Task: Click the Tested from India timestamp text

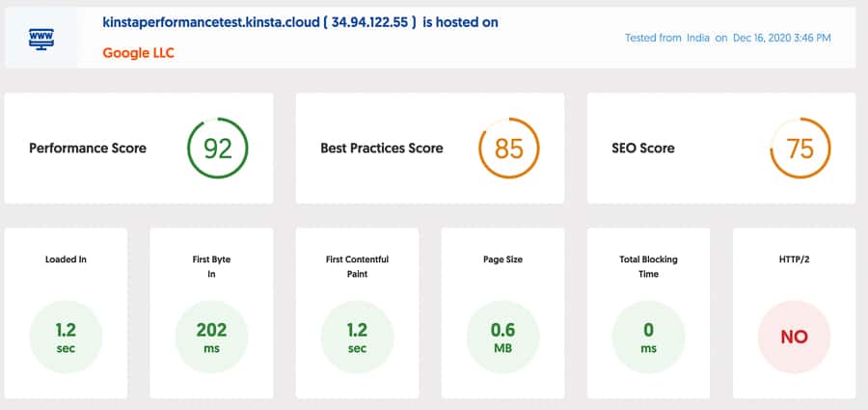Action: click(727, 38)
